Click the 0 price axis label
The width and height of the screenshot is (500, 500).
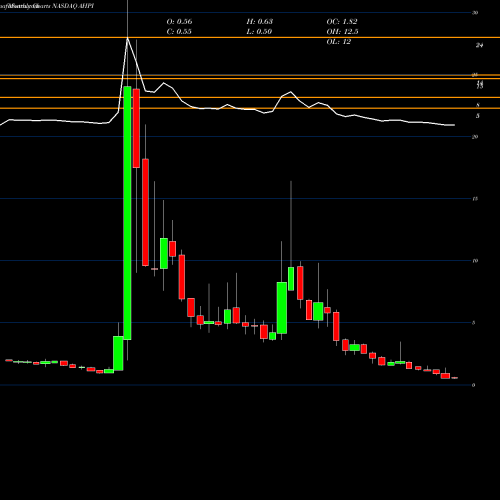[x=473, y=385]
